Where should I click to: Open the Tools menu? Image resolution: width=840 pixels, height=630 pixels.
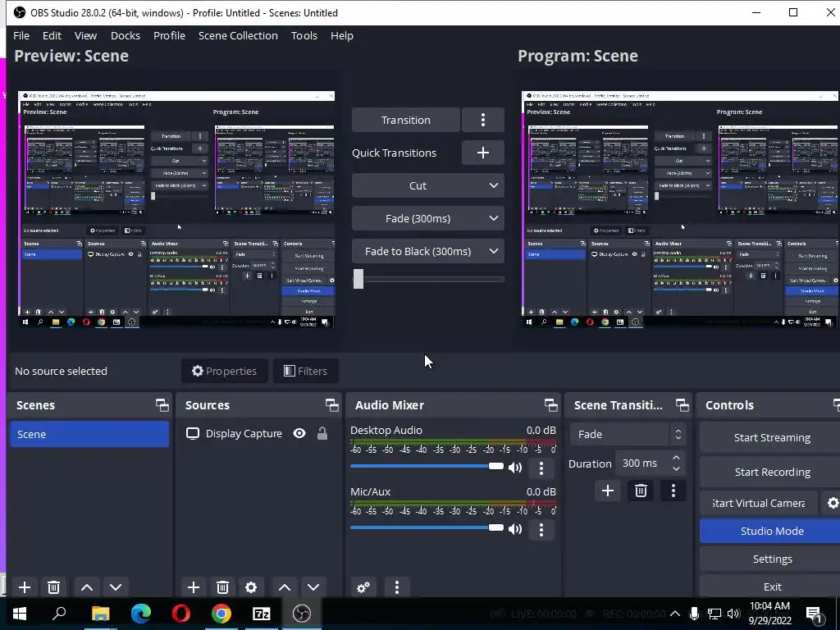pos(304,35)
